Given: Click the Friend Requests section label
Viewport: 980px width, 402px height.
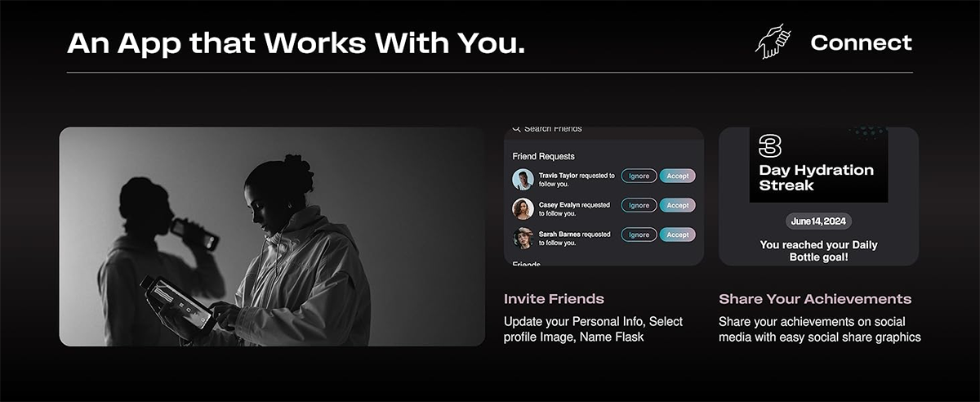Looking at the screenshot, I should pyautogui.click(x=544, y=156).
